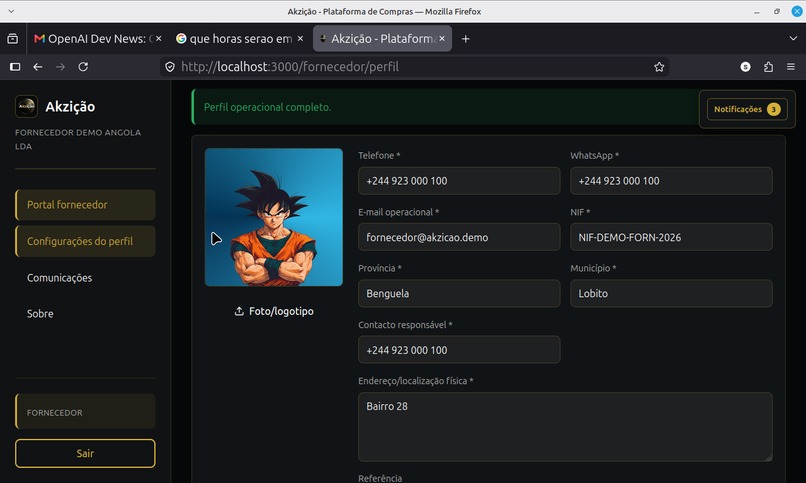
Task: Open Portal fornecedor menu item
Action: [85, 205]
